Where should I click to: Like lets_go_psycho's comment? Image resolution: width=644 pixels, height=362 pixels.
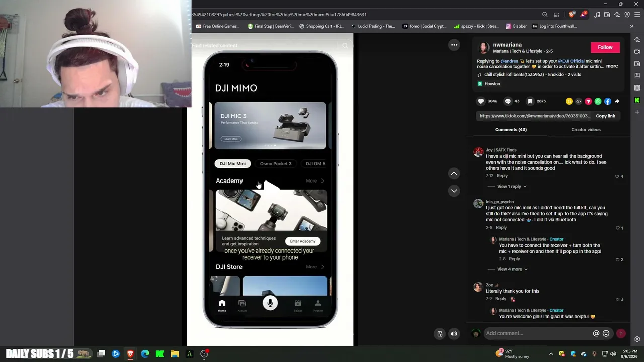pyautogui.click(x=618, y=228)
